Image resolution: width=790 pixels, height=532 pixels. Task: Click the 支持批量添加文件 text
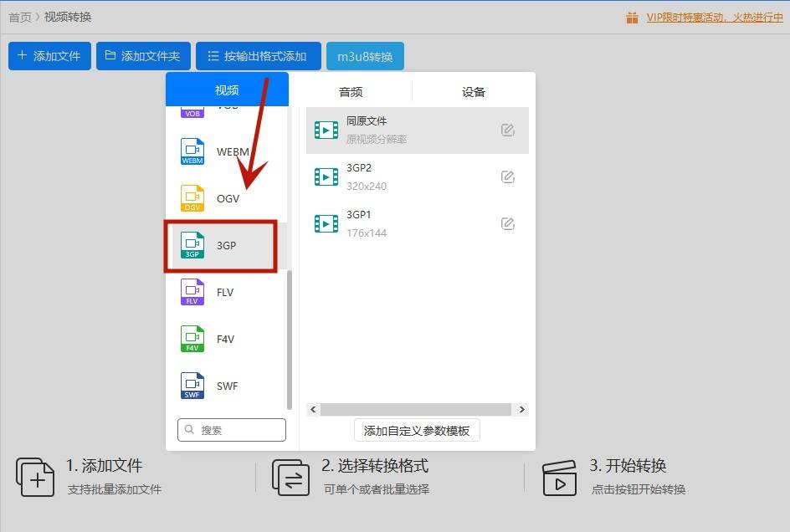(x=115, y=489)
